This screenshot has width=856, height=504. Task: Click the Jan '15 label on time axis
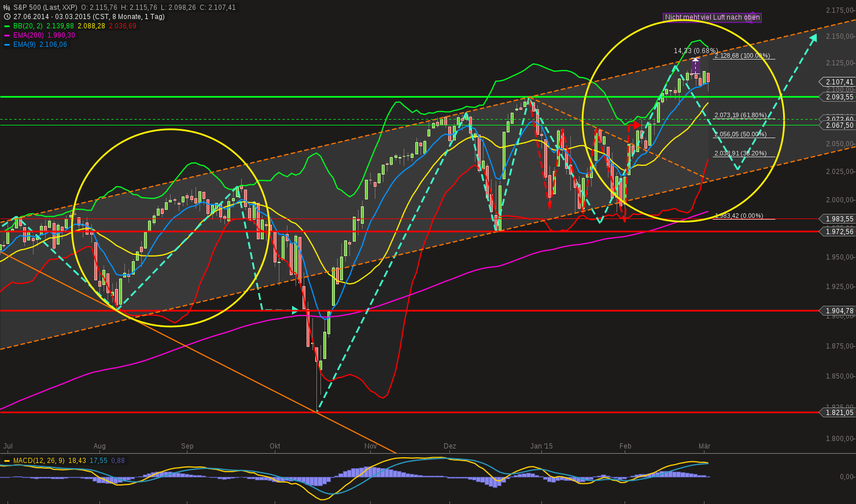pos(541,446)
